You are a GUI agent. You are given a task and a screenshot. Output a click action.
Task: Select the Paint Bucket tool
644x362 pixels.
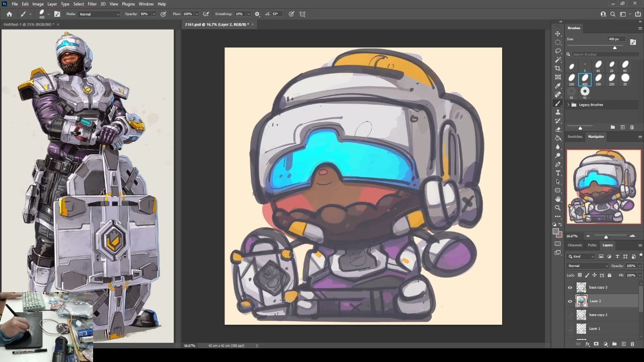point(557,138)
